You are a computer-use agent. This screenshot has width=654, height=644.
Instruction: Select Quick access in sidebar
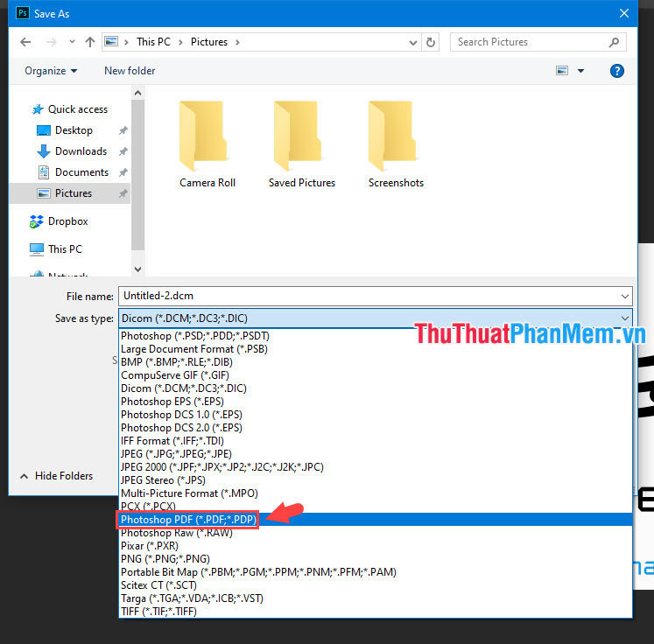(x=70, y=109)
